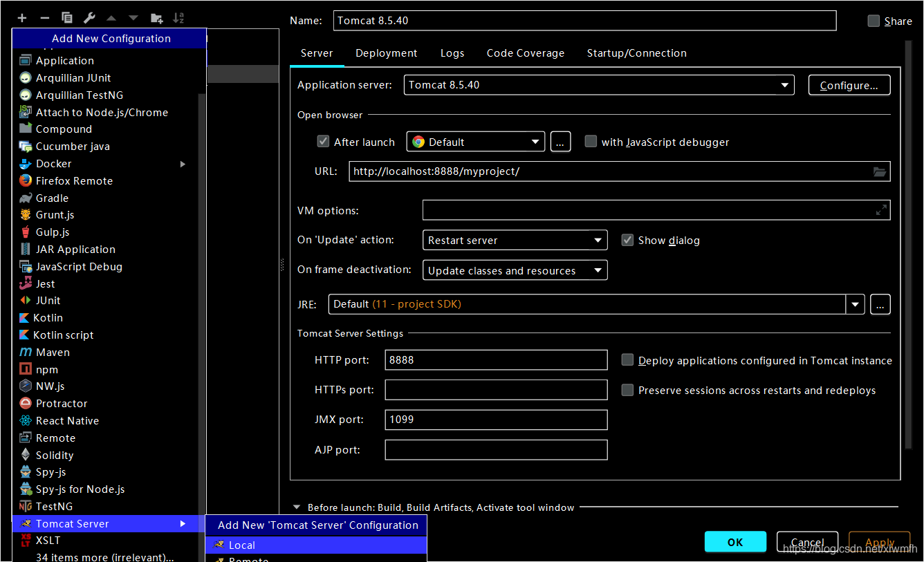Click the Copy Configuration toolbar icon
The image size is (924, 562).
(x=67, y=17)
